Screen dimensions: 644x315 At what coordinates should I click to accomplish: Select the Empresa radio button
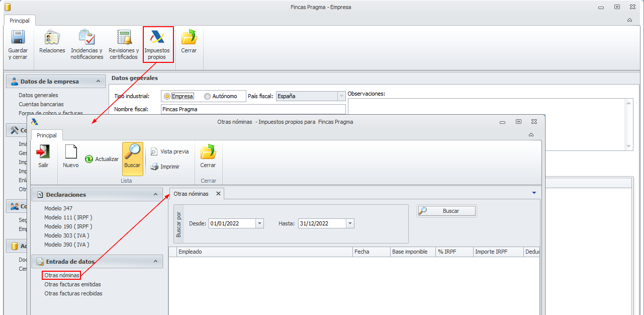click(x=167, y=96)
